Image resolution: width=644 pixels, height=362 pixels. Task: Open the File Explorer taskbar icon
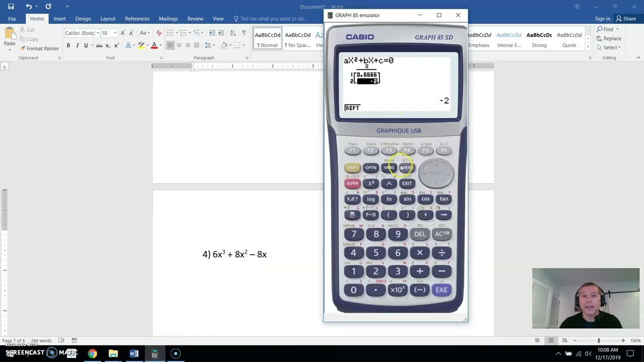[x=113, y=353]
